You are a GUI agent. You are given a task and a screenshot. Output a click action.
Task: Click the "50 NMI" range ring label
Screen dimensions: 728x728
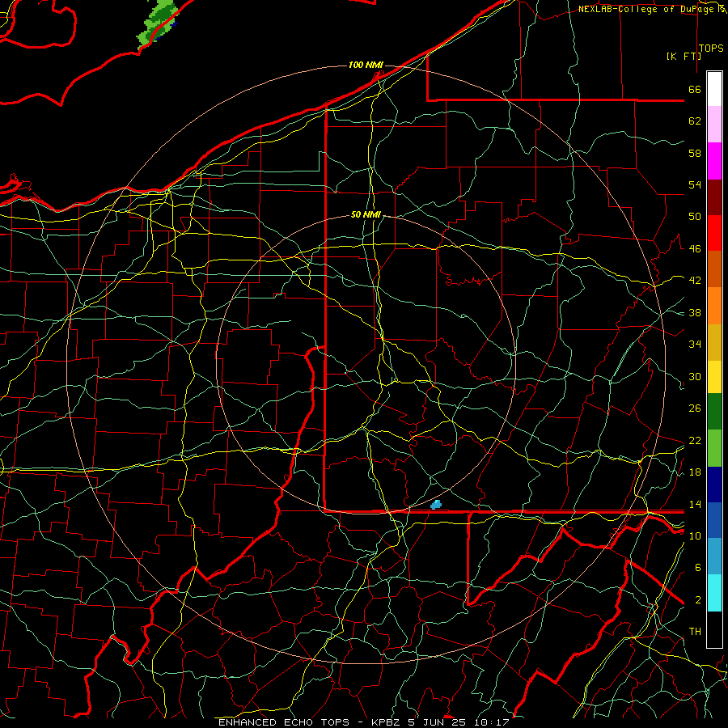pyautogui.click(x=366, y=214)
